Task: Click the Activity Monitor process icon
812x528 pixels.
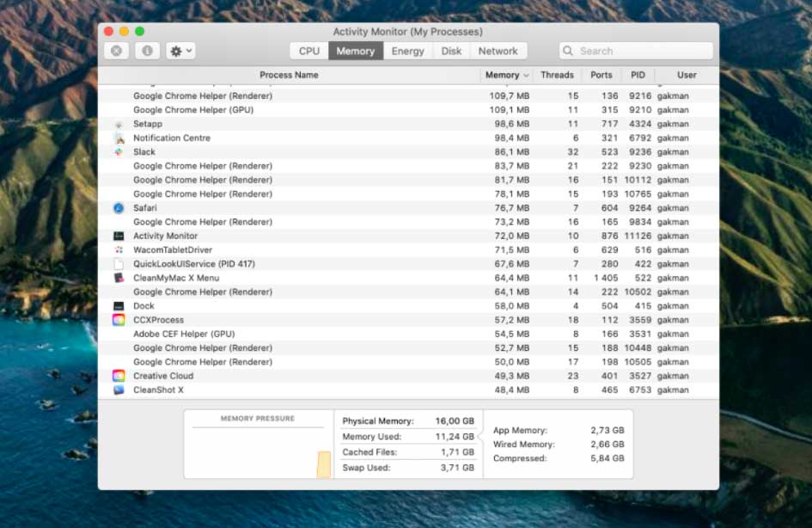Action: 119,236
